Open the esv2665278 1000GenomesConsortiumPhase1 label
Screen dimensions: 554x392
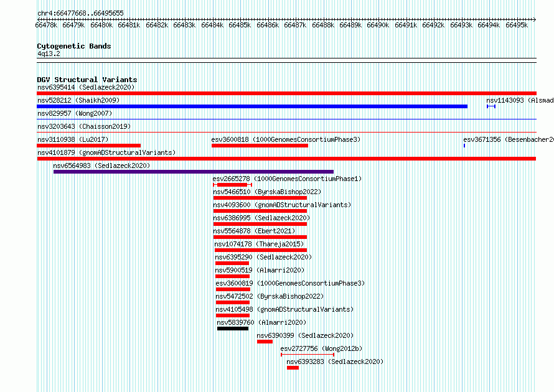(287, 179)
